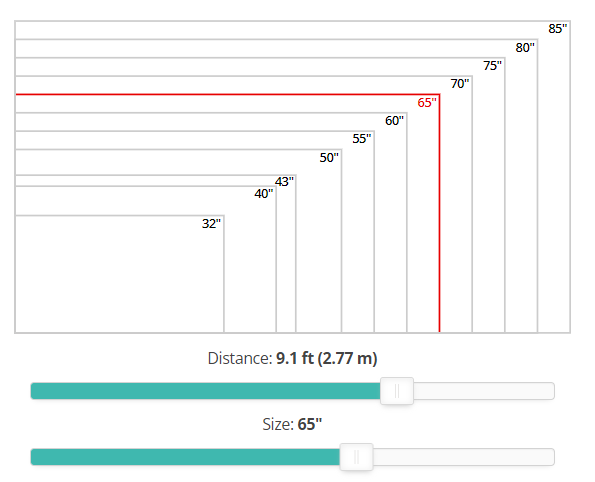Select the 50" screen size label
Image resolution: width=595 pixels, height=482 pixels.
click(329, 158)
